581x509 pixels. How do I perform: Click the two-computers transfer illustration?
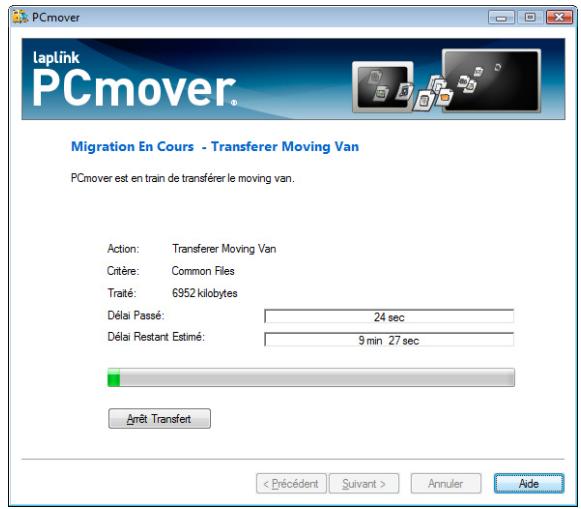(446, 81)
